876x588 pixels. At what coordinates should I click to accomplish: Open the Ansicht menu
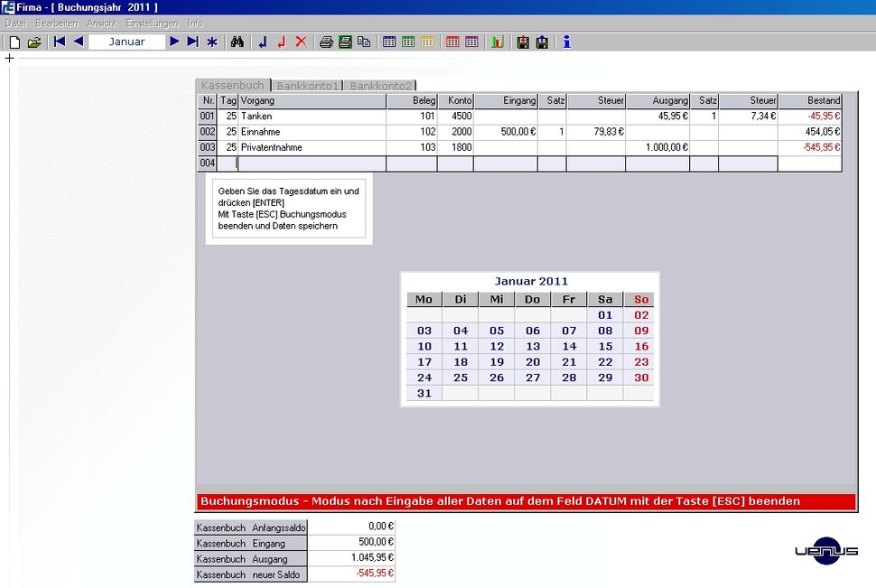point(102,23)
